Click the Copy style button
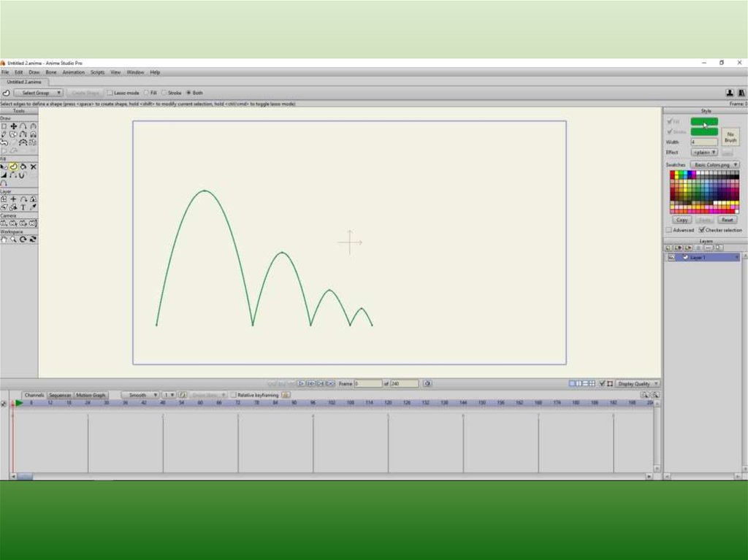This screenshot has height=560, width=748. (682, 220)
